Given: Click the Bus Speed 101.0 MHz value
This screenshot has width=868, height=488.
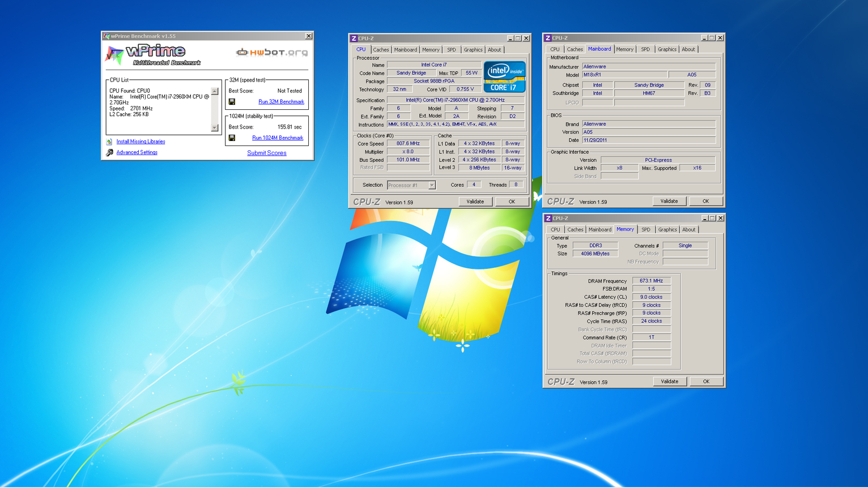Looking at the screenshot, I should pos(408,160).
